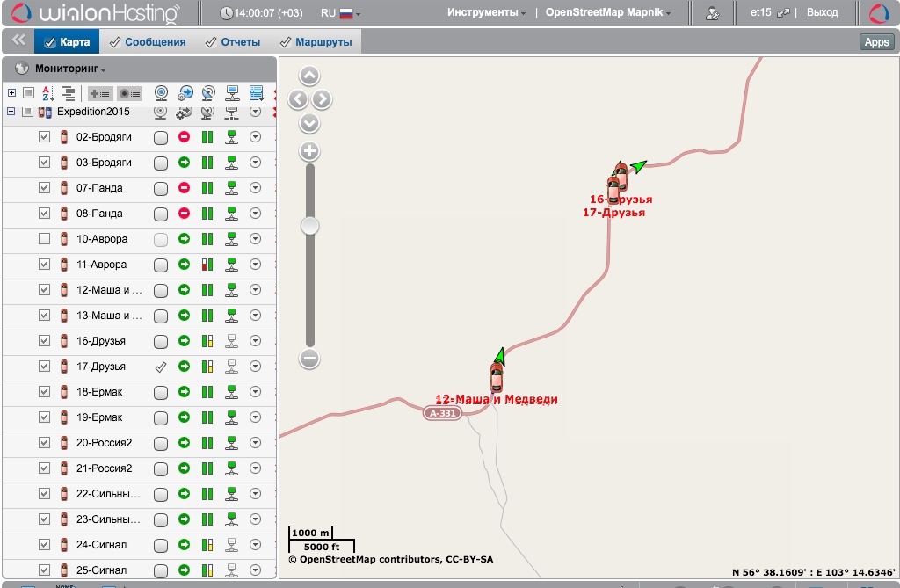The width and height of the screenshot is (900, 588).
Task: Toggle tracking checkbox for 03-Бродяги on map
Action: coord(161,163)
